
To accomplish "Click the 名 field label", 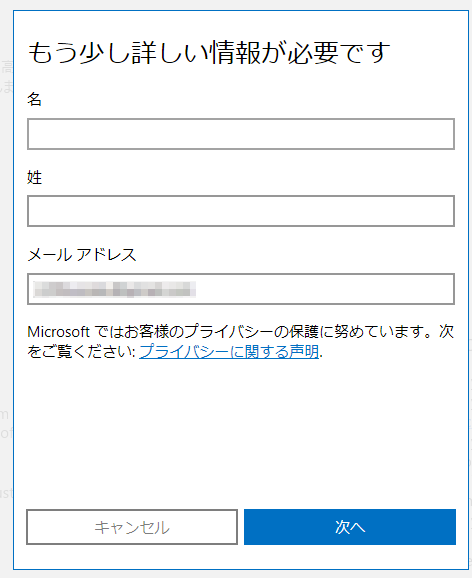I will click(34, 99).
